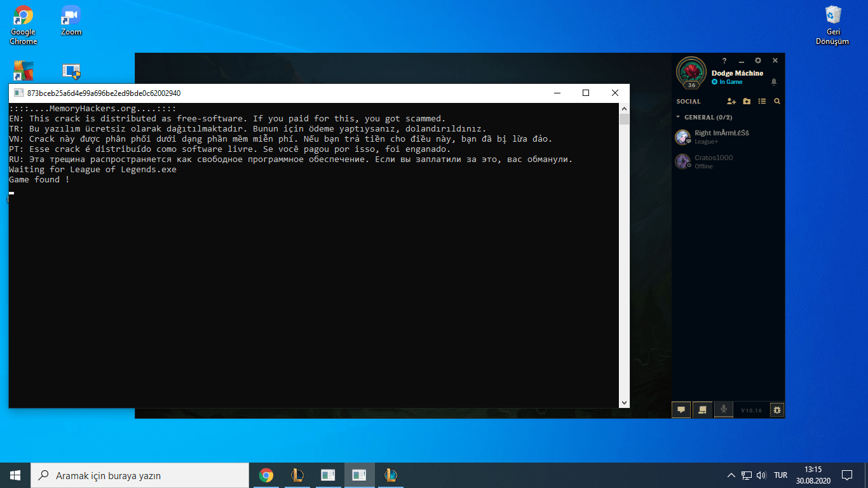Screen dimensions: 868x488
Task: Select offline friend Cratos1000
Action: 728,161
